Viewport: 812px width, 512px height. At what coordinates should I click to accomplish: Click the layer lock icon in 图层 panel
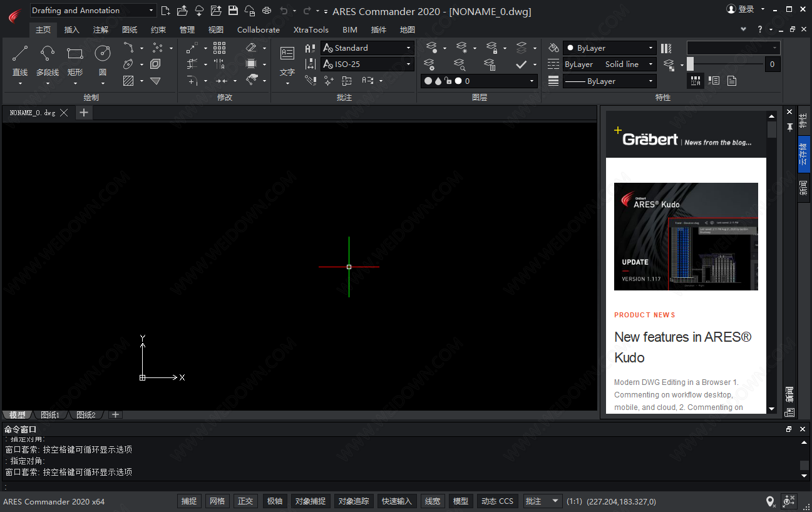491,48
